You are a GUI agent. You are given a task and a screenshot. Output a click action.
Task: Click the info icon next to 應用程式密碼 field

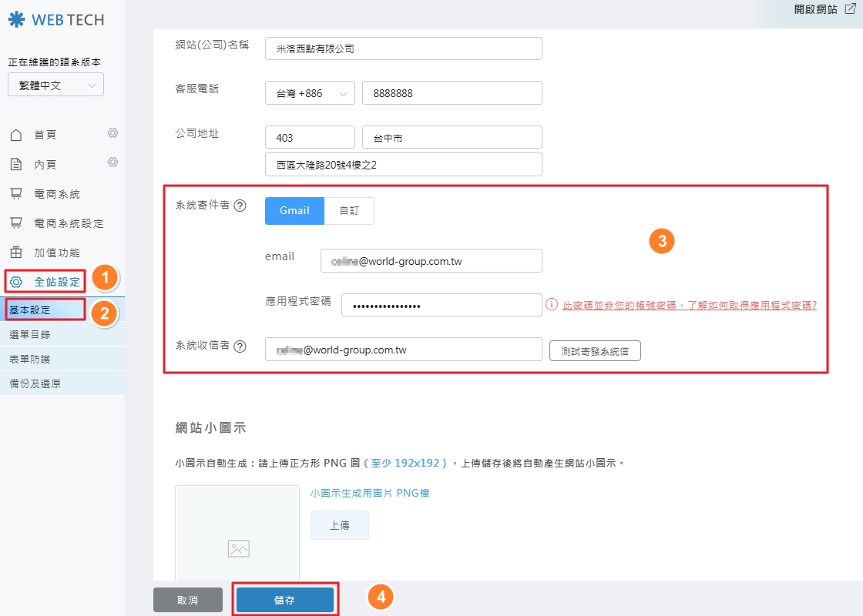pos(550,304)
